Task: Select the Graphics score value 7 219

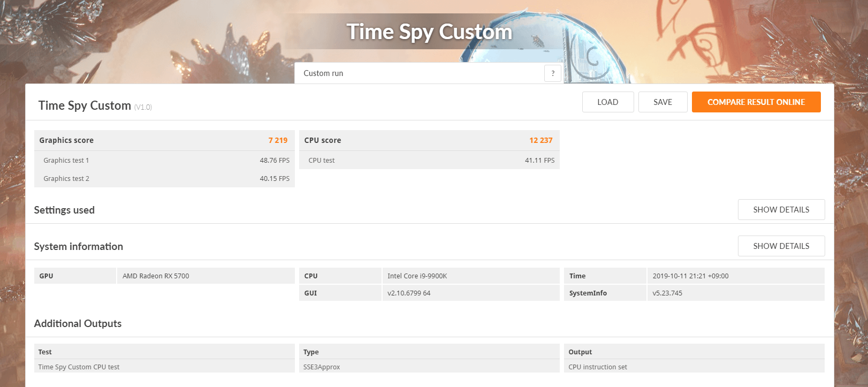Action: pyautogui.click(x=278, y=140)
